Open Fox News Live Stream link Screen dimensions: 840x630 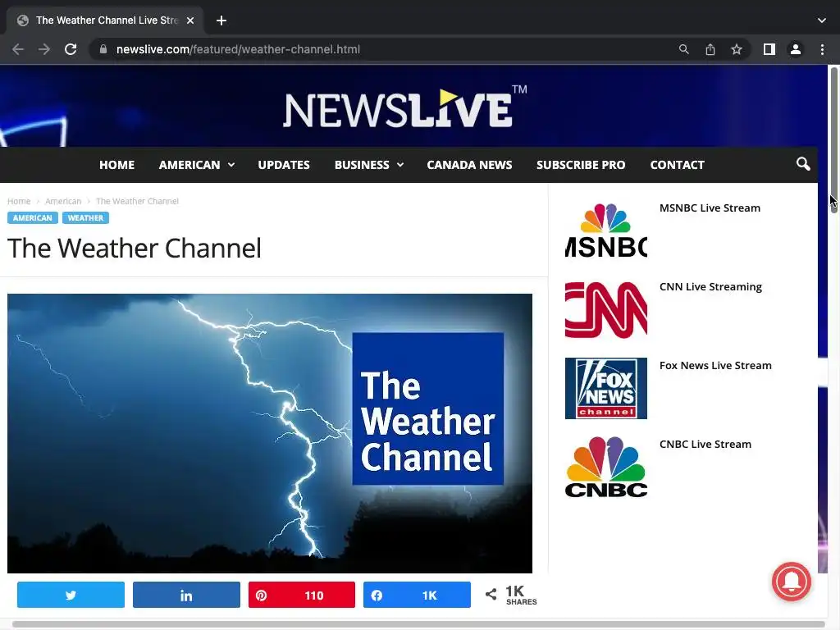715,365
